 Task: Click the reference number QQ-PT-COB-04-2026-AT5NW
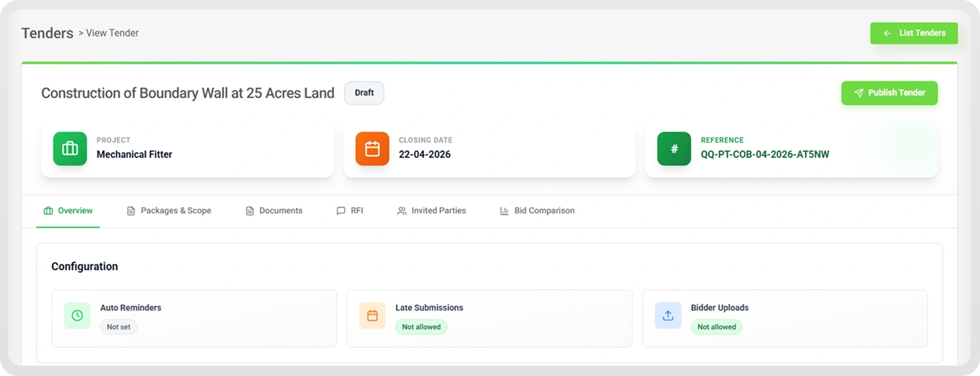(x=765, y=155)
